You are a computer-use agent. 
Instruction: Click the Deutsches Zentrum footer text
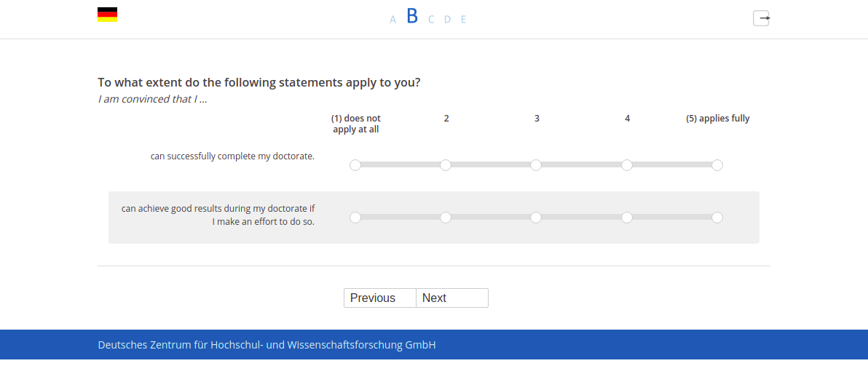pos(267,345)
